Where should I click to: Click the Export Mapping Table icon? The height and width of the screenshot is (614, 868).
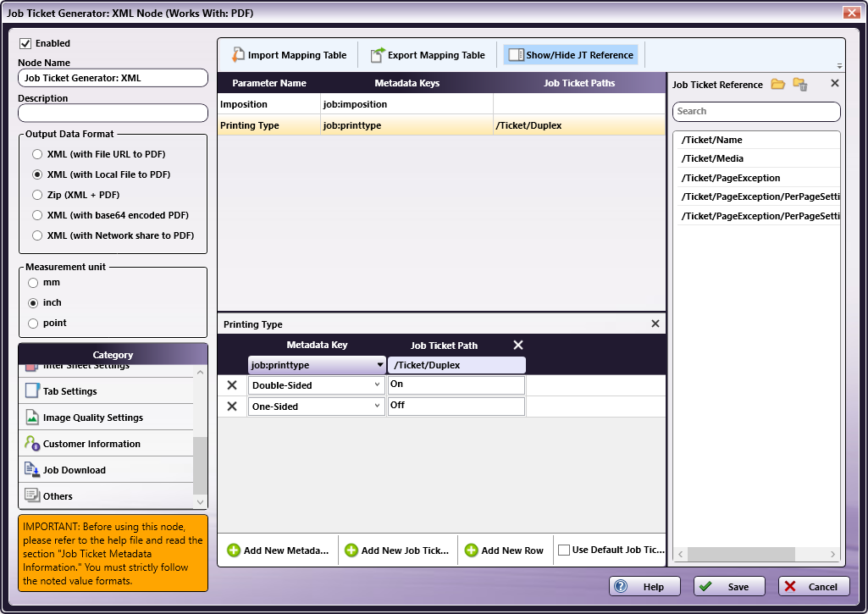[x=377, y=55]
